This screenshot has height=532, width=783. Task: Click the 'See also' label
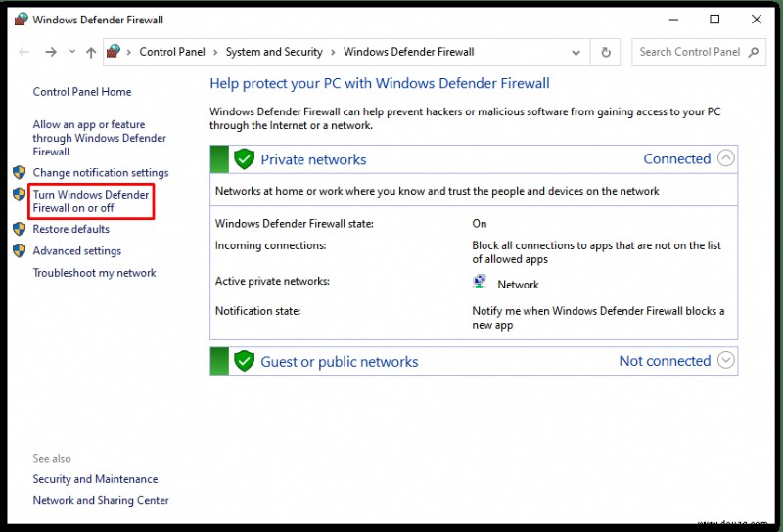click(52, 458)
